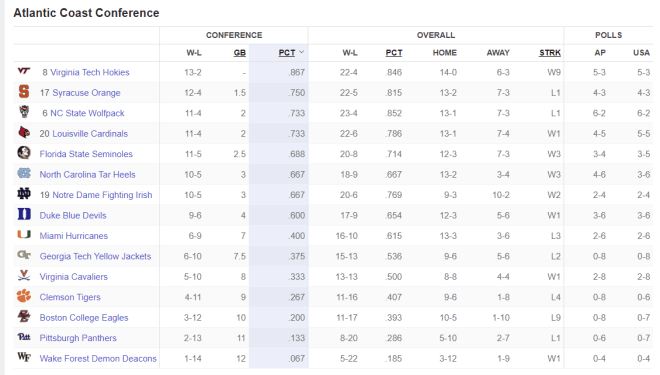660x375 pixels.
Task: Click the Virginia Tech Hokies logo icon
Action: pyautogui.click(x=24, y=71)
